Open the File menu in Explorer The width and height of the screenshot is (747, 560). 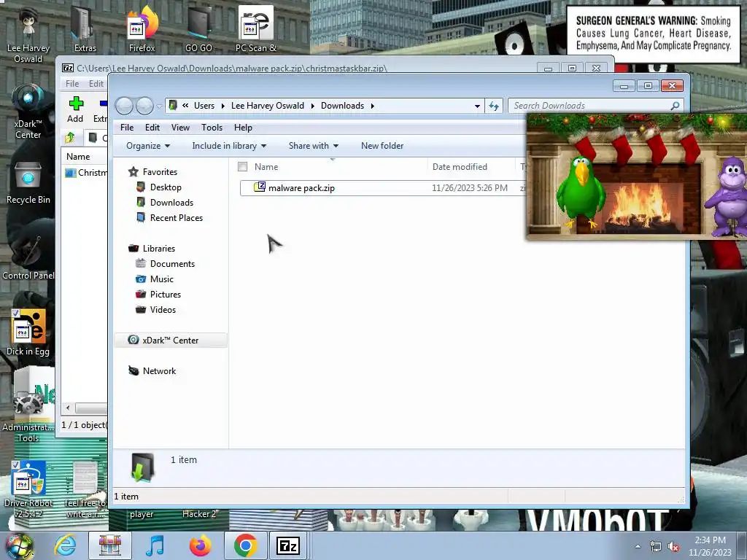coord(127,128)
